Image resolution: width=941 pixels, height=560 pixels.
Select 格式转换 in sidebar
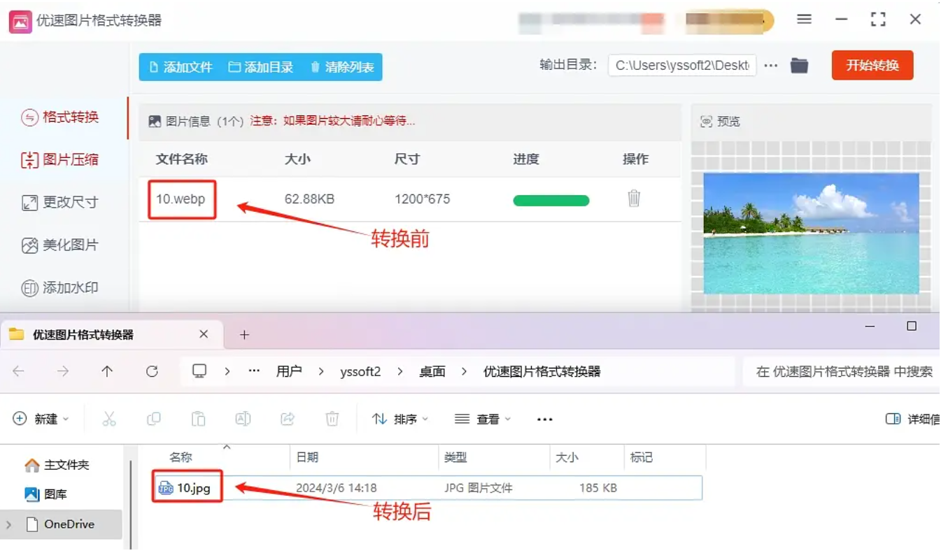tap(60, 117)
